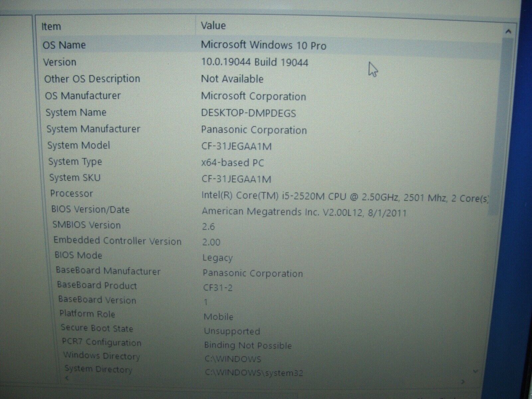This screenshot has height=399, width=532.
Task: Click the Unsupported secure boot value
Action: tap(232, 331)
